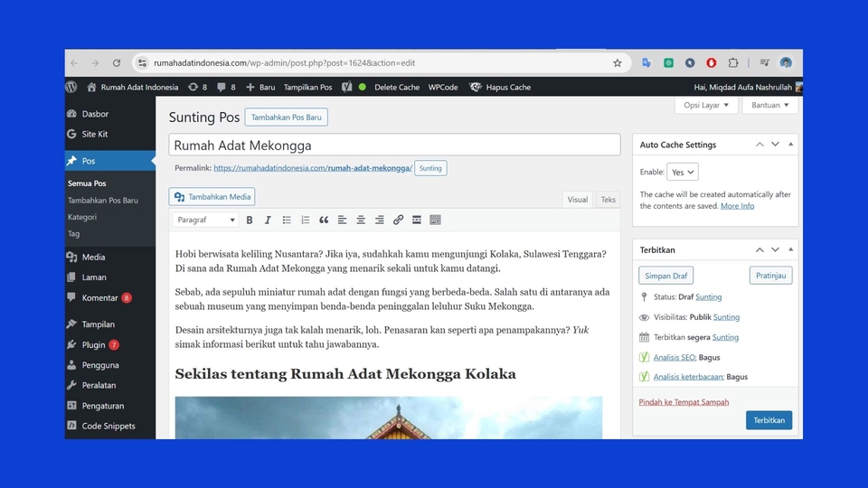Open updates icon showing 8
868x488 pixels.
pyautogui.click(x=198, y=87)
